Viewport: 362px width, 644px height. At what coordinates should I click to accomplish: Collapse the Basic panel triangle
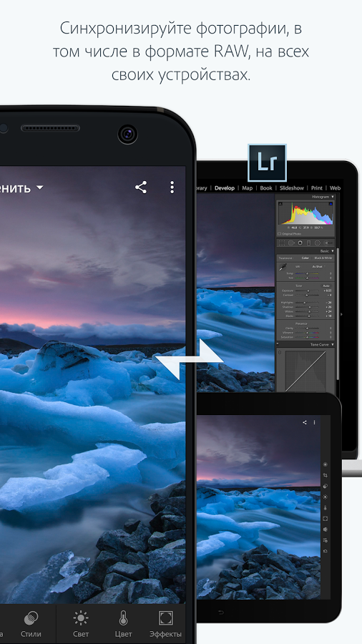point(333,251)
